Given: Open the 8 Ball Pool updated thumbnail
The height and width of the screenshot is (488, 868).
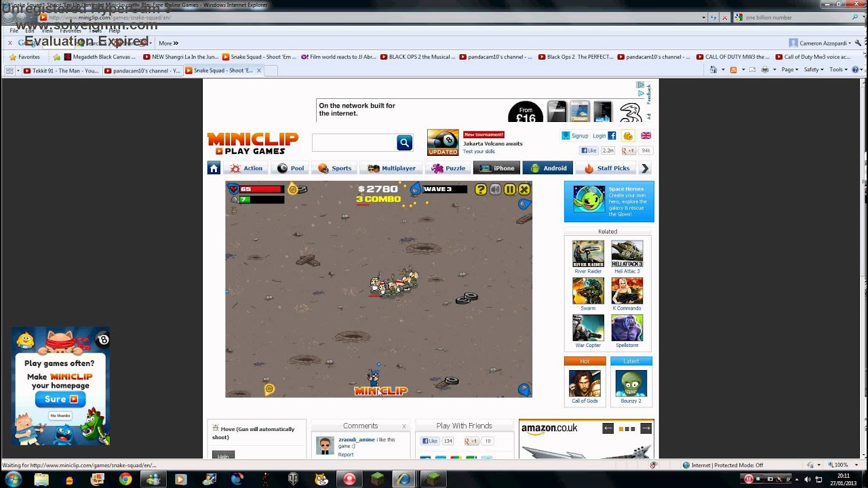Looking at the screenshot, I should pyautogui.click(x=443, y=142).
